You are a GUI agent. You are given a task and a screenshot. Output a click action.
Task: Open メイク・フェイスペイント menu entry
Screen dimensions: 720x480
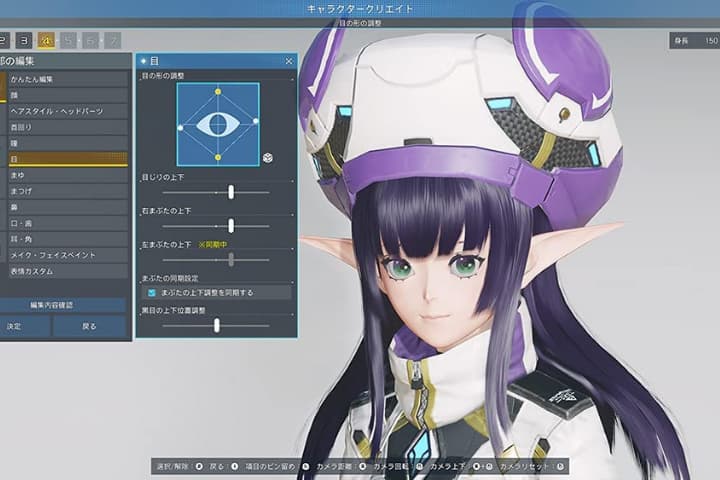pyautogui.click(x=68, y=255)
